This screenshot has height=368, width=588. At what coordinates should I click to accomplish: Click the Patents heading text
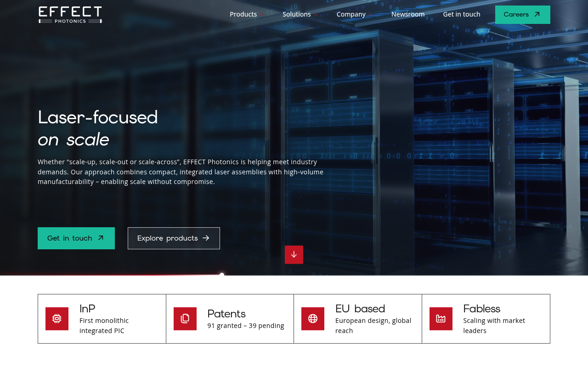click(x=226, y=314)
